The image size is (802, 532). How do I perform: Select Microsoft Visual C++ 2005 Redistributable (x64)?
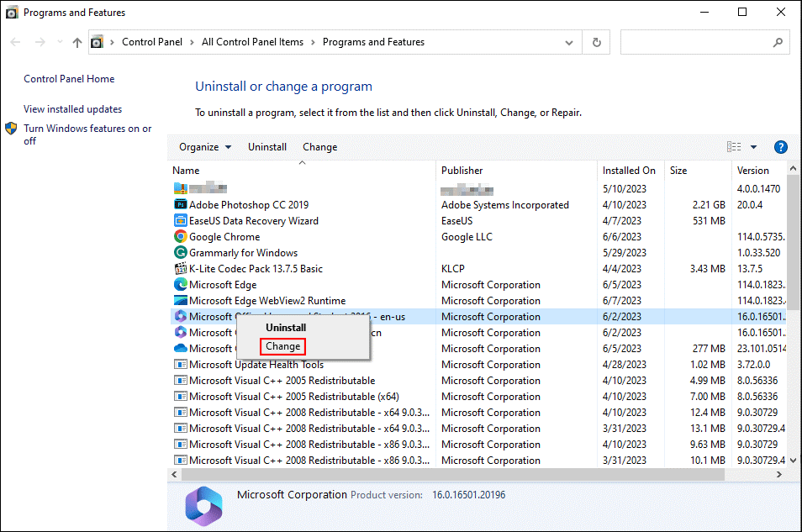click(x=294, y=397)
